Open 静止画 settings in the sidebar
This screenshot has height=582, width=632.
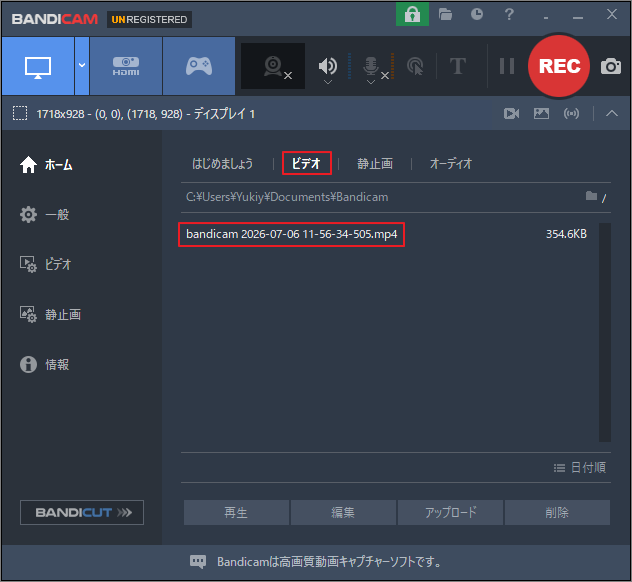pos(50,314)
